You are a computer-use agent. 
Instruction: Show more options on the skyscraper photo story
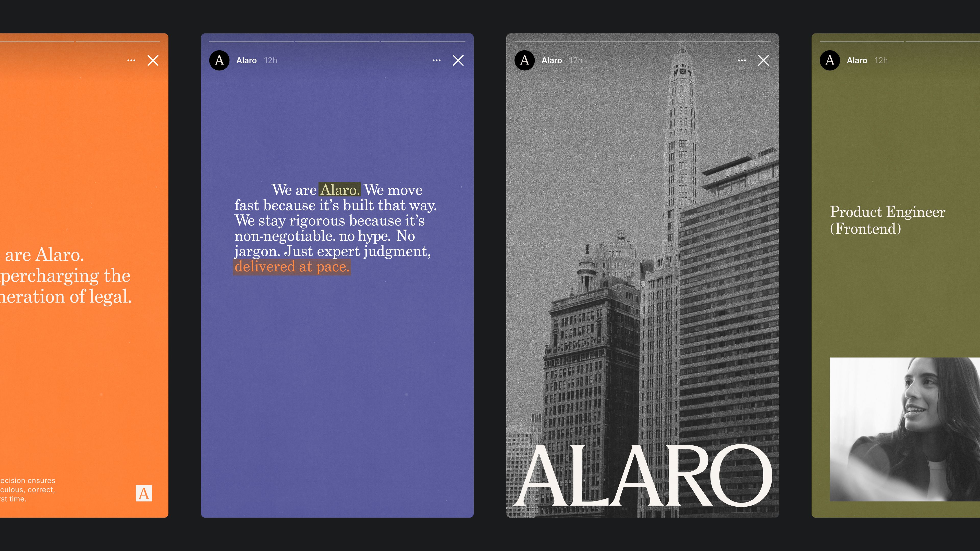click(x=741, y=60)
